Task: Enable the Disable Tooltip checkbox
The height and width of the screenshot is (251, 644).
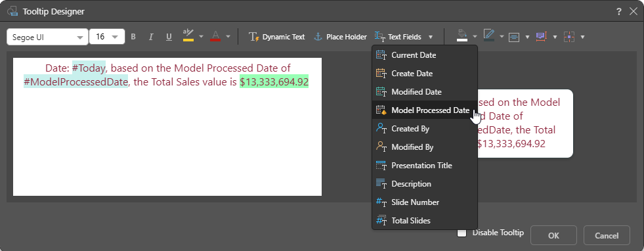Action: (x=462, y=233)
